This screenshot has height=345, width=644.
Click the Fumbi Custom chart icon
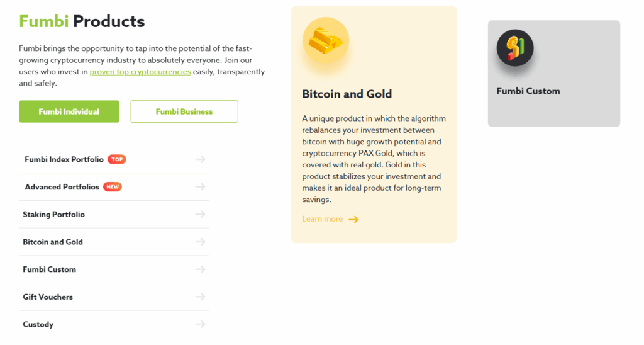point(514,48)
